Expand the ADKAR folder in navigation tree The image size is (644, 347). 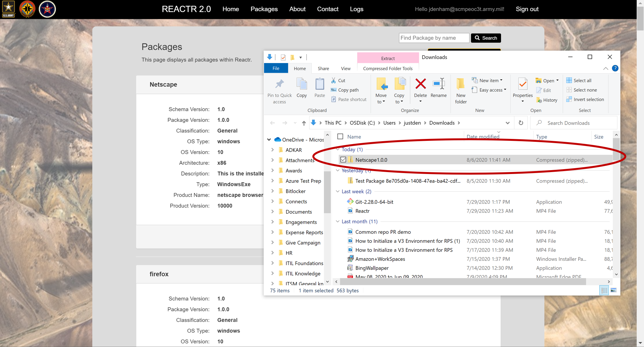pyautogui.click(x=272, y=150)
